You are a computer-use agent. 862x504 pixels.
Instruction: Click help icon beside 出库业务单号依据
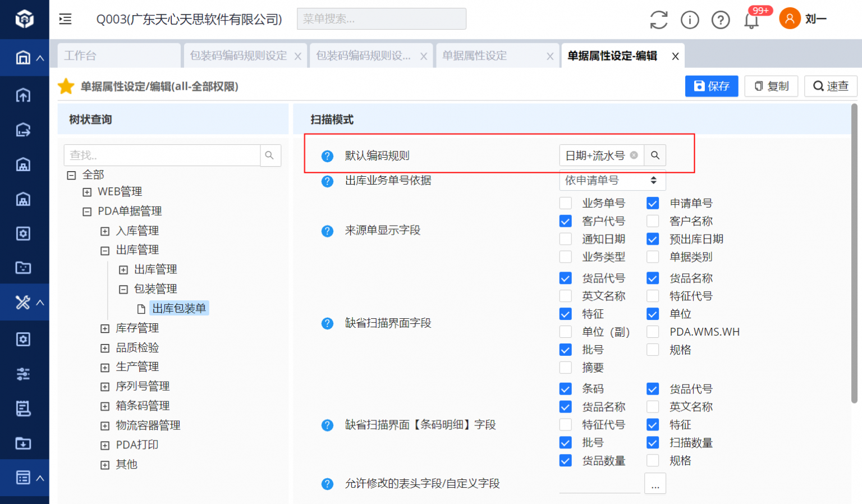pos(327,181)
